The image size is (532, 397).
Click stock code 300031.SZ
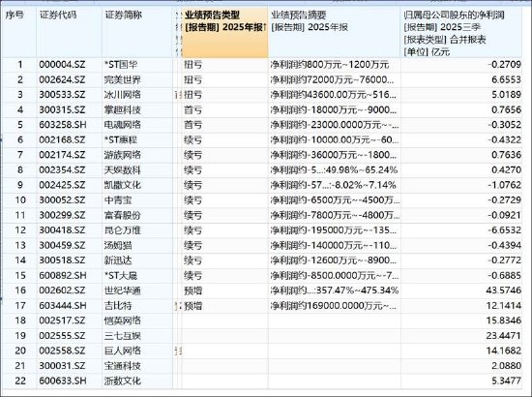pos(62,366)
